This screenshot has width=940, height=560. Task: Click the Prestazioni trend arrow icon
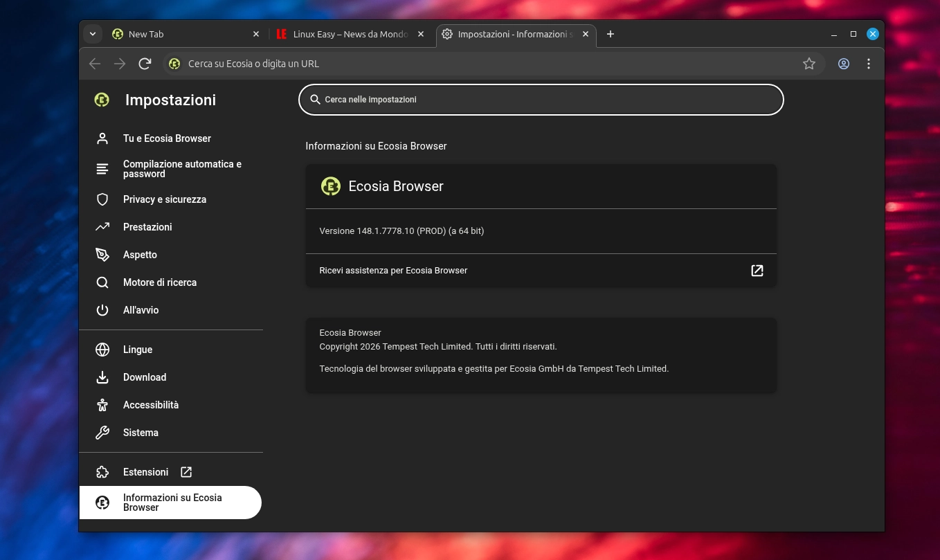[x=102, y=227]
